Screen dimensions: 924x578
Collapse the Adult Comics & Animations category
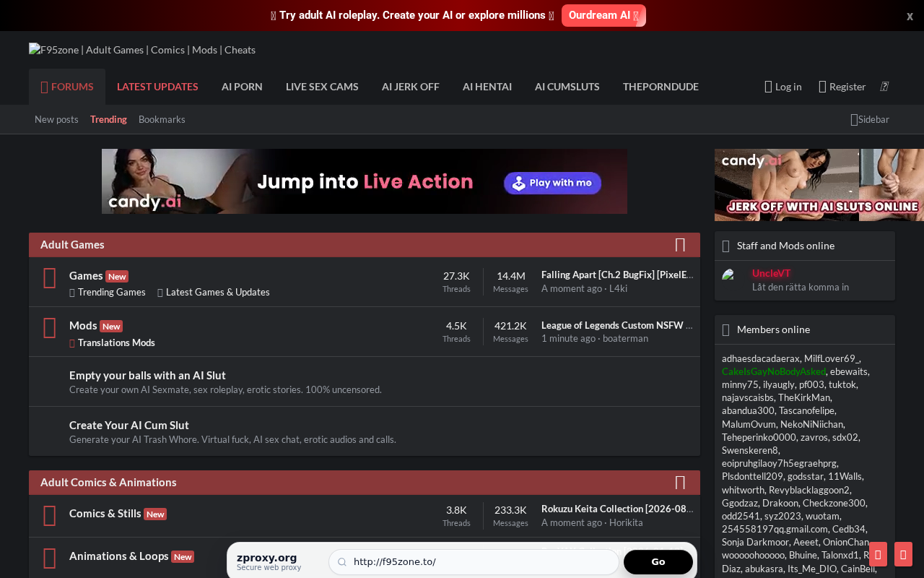pos(680,483)
